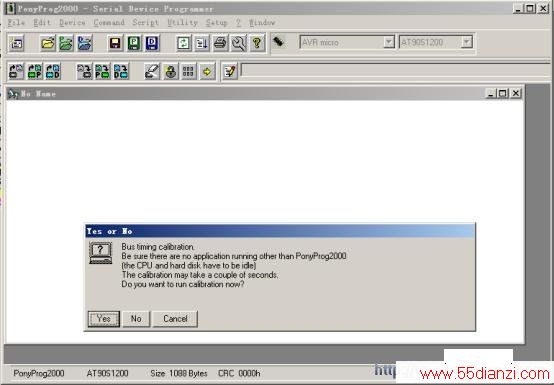Click the Save Data File 'D' icon

click(152, 43)
